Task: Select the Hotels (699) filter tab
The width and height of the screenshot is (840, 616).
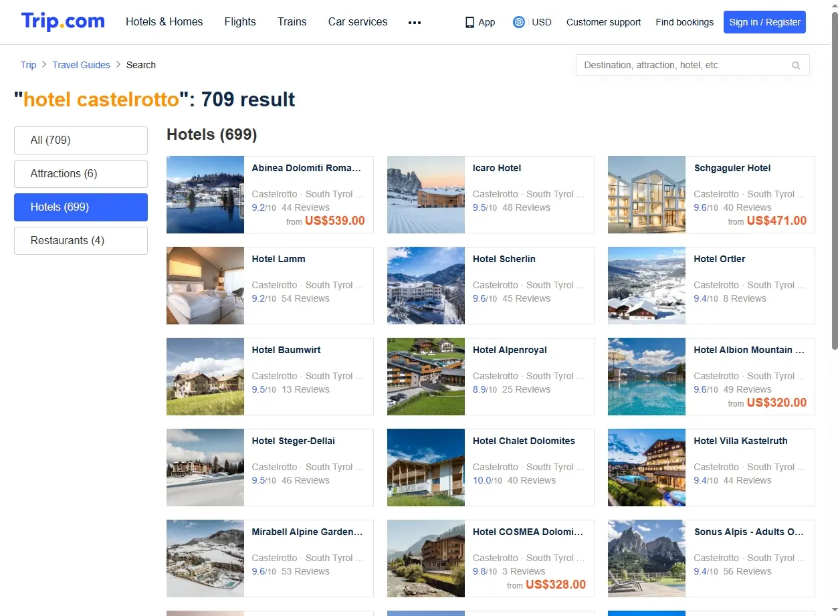Action: point(81,207)
